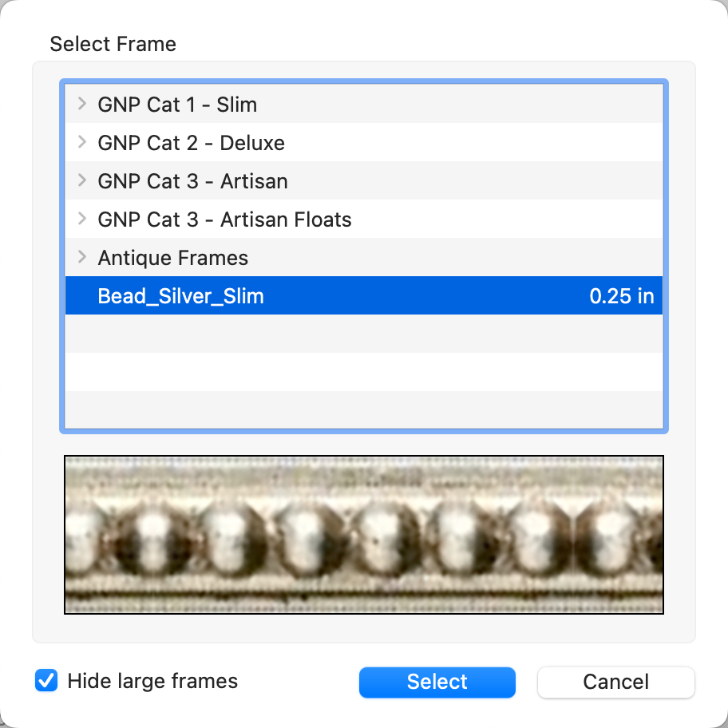
Task: Uncheck the Hide large frames checkbox
Action: [x=47, y=681]
